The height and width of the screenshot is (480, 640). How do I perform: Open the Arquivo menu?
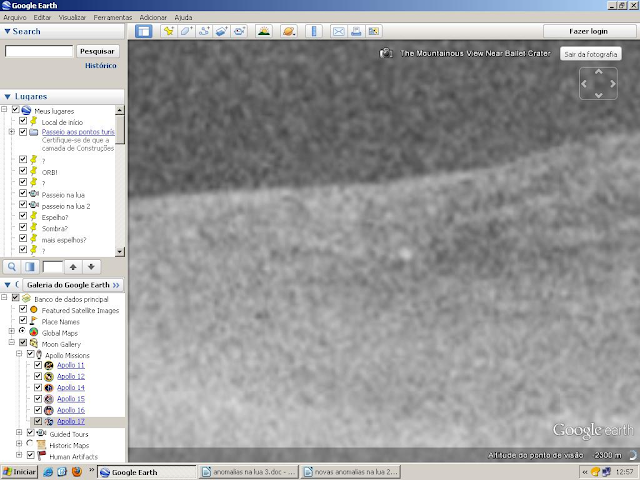pos(15,18)
